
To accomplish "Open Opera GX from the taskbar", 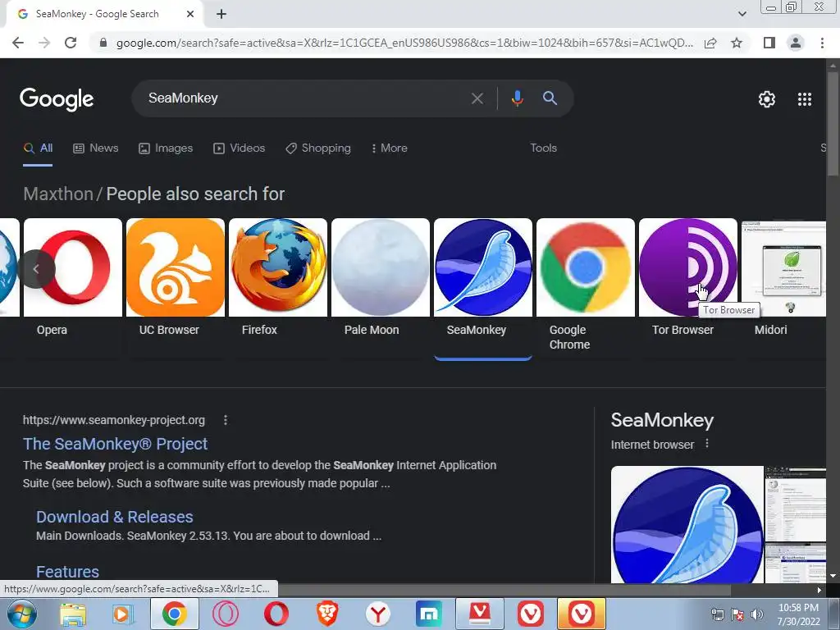I will coord(225,614).
